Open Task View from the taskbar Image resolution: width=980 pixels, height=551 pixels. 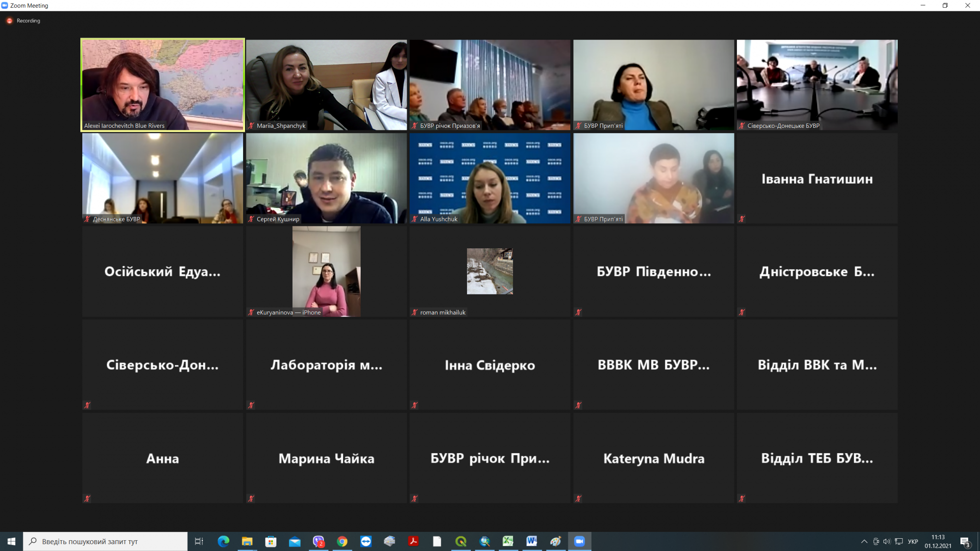pos(199,541)
